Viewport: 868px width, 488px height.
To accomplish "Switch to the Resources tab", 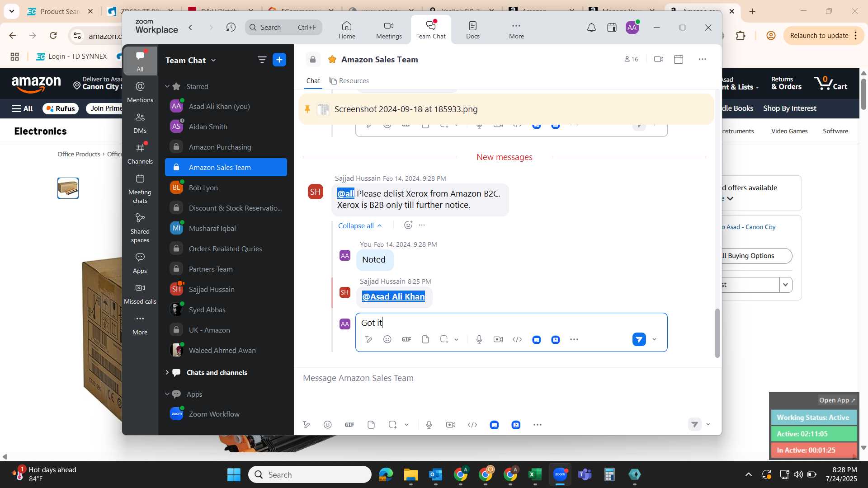I will [349, 80].
